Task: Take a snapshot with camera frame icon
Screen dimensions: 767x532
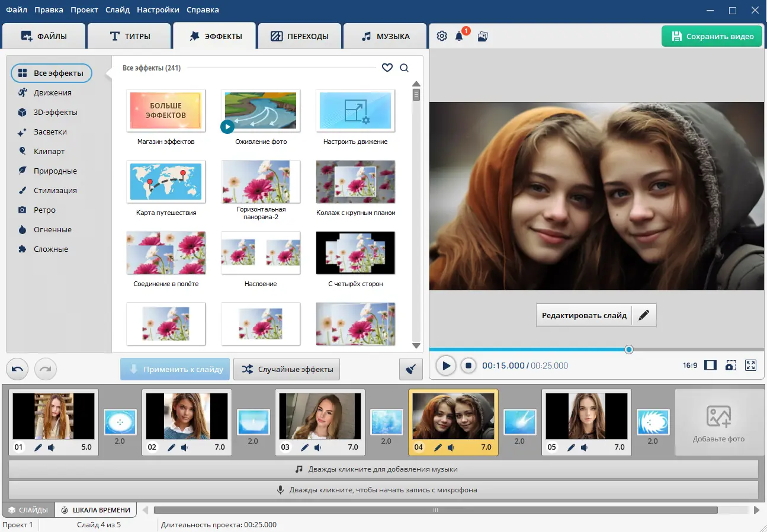Action: (731, 366)
